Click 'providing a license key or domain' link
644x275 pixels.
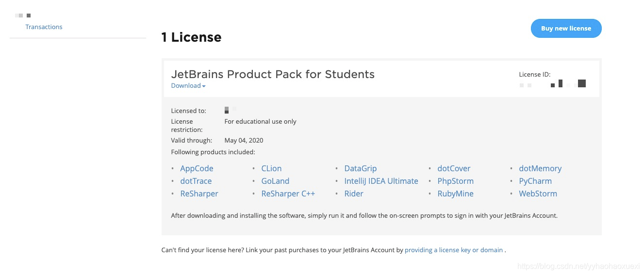454,250
